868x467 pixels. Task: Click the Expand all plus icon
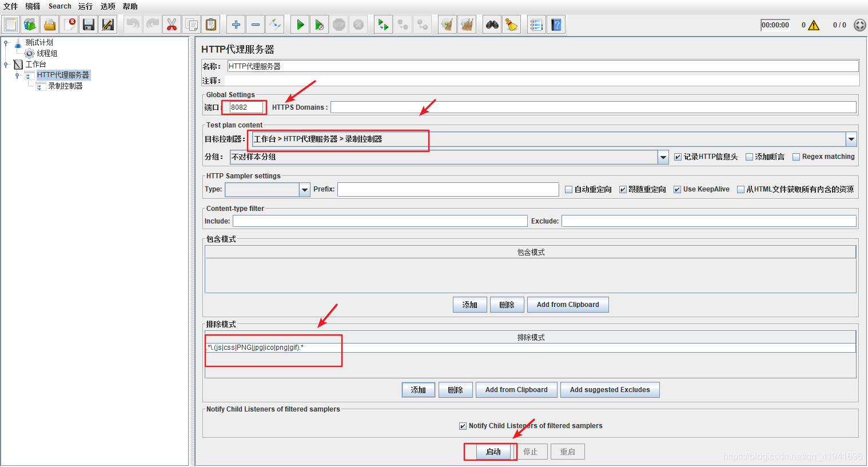pos(236,25)
